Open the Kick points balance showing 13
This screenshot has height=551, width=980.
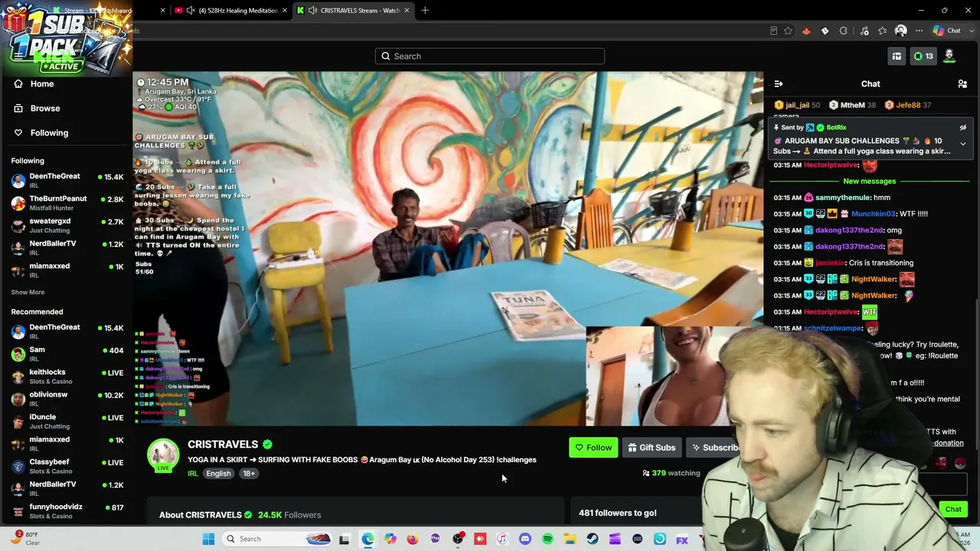coord(923,56)
